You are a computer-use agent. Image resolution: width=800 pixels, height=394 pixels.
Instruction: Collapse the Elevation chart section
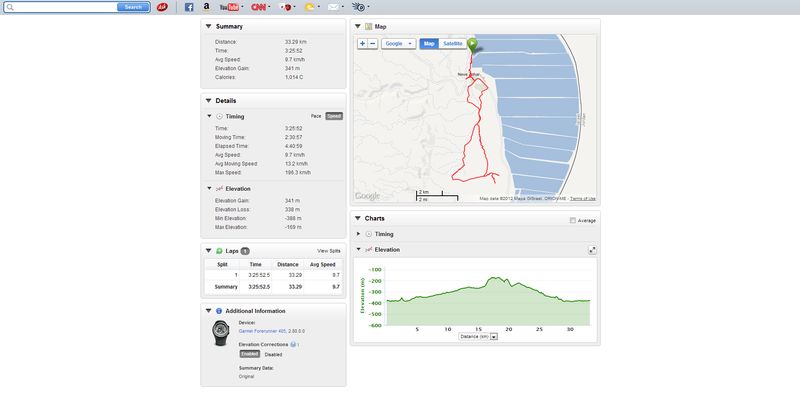[359, 250]
